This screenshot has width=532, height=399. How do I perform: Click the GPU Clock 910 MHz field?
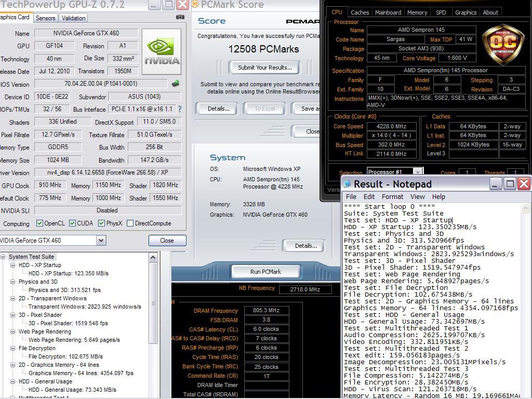click(x=50, y=185)
